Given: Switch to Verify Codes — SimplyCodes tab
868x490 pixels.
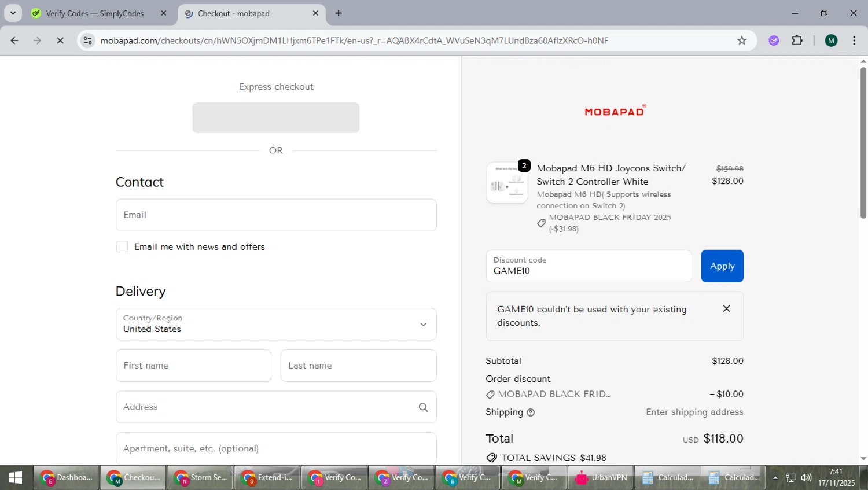Looking at the screenshot, I should 95,13.
